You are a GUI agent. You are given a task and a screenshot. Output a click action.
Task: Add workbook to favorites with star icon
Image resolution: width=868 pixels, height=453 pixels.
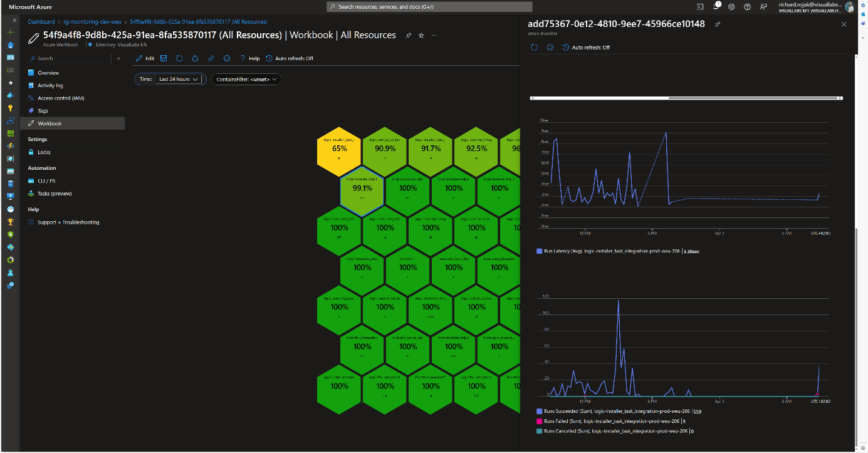click(x=421, y=35)
